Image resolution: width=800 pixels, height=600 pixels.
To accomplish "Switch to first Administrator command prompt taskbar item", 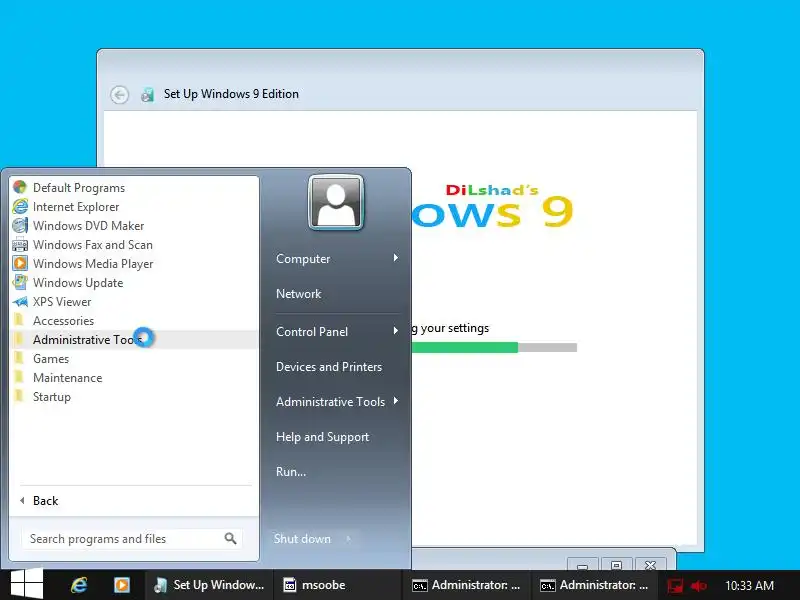I will pos(466,585).
